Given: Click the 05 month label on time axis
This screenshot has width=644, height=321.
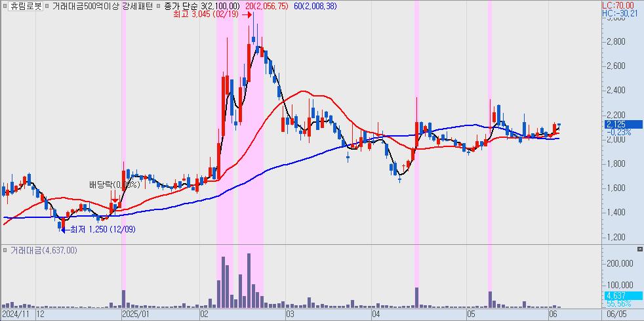Looking at the screenshot, I should click(471, 314).
